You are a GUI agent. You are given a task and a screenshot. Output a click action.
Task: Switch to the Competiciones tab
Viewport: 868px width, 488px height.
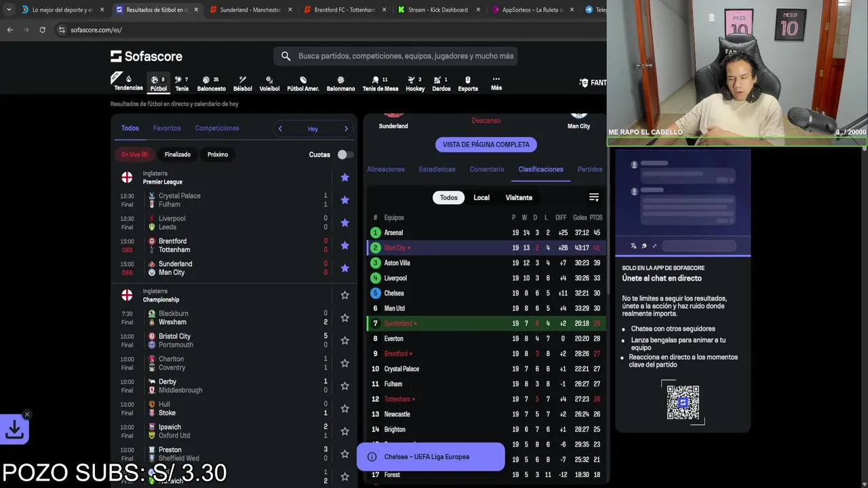[x=217, y=128]
